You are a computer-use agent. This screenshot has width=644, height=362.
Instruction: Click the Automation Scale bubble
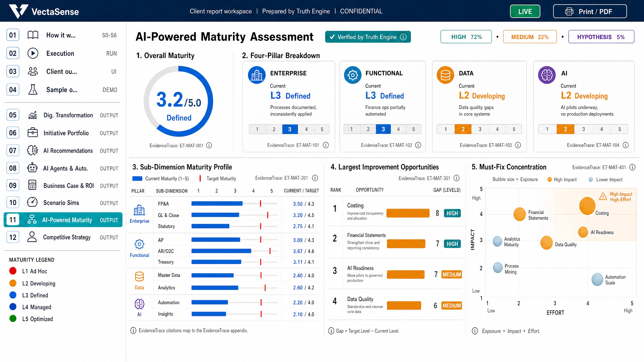tap(597, 279)
